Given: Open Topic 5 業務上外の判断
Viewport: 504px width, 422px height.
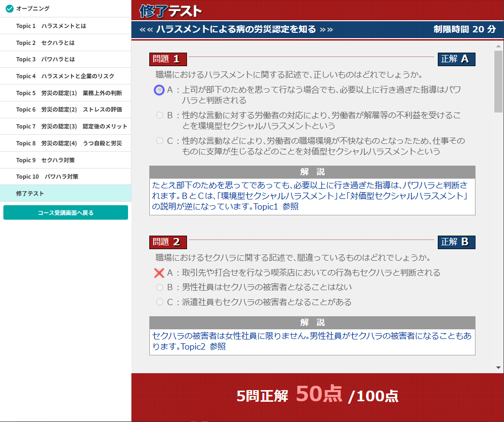Looking at the screenshot, I should (66, 93).
